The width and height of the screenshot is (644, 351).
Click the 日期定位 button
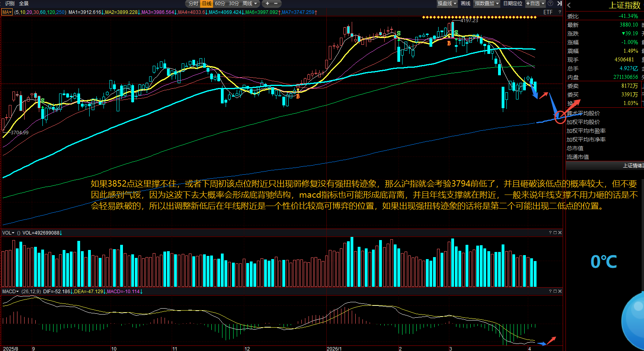[513, 4]
